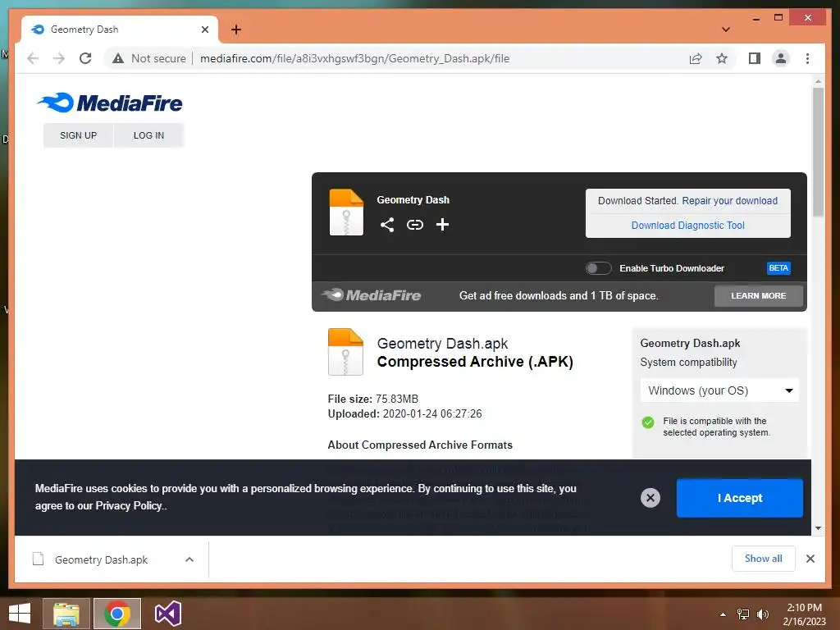The width and height of the screenshot is (840, 630).
Task: Click the Not secure warning icon
Action: (118, 58)
